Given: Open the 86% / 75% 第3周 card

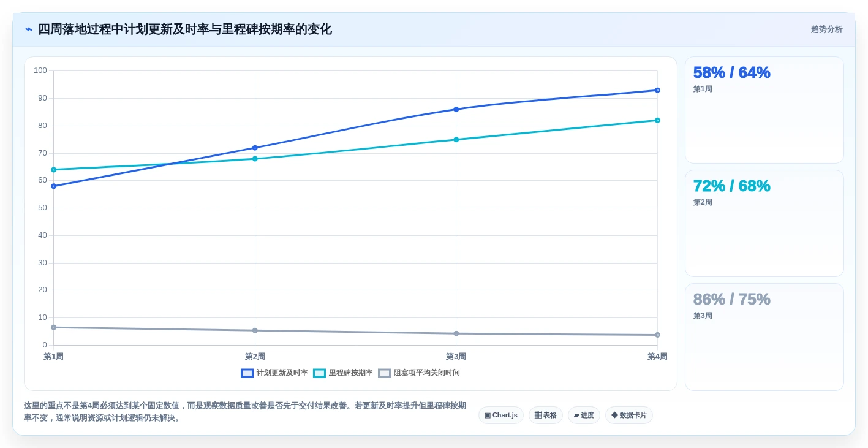Looking at the screenshot, I should pyautogui.click(x=764, y=337).
